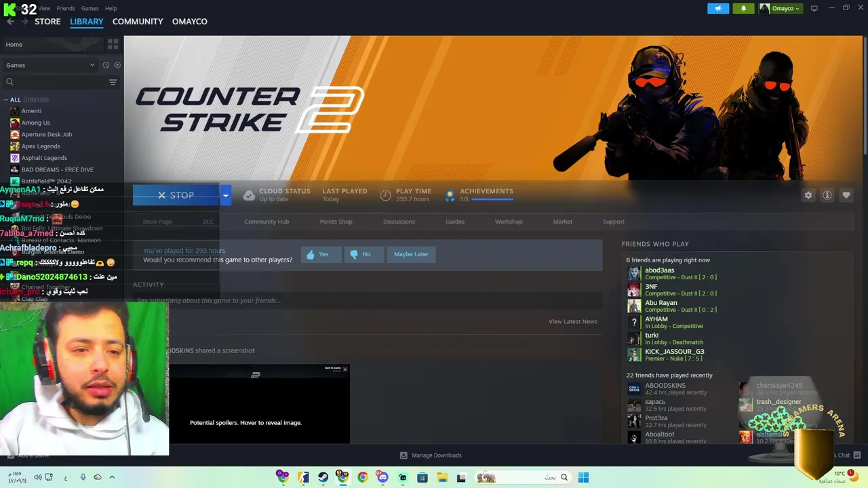The width and height of the screenshot is (868, 488).
Task: Collapse the ALL games list
Action: tap(7, 100)
